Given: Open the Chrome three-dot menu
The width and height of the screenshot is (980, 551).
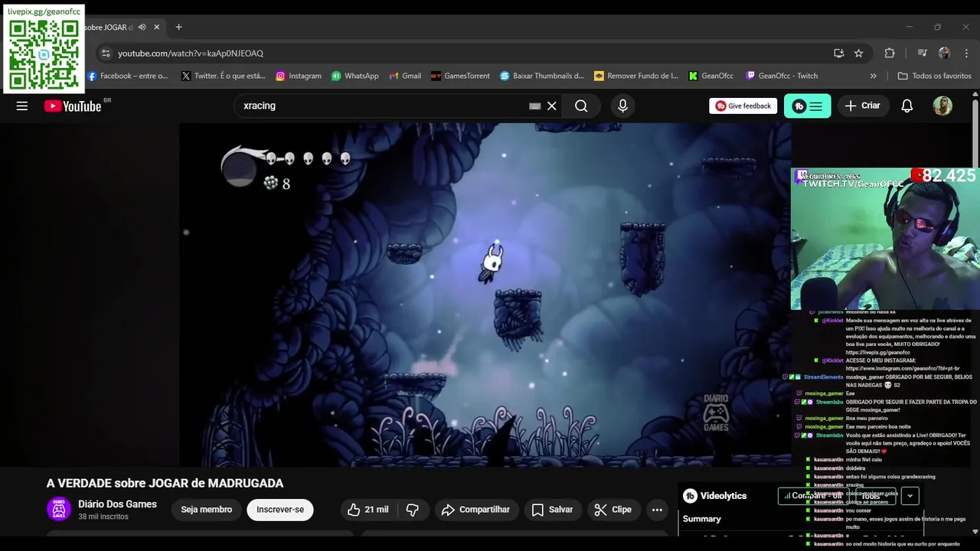Looking at the screenshot, I should pyautogui.click(x=965, y=54).
